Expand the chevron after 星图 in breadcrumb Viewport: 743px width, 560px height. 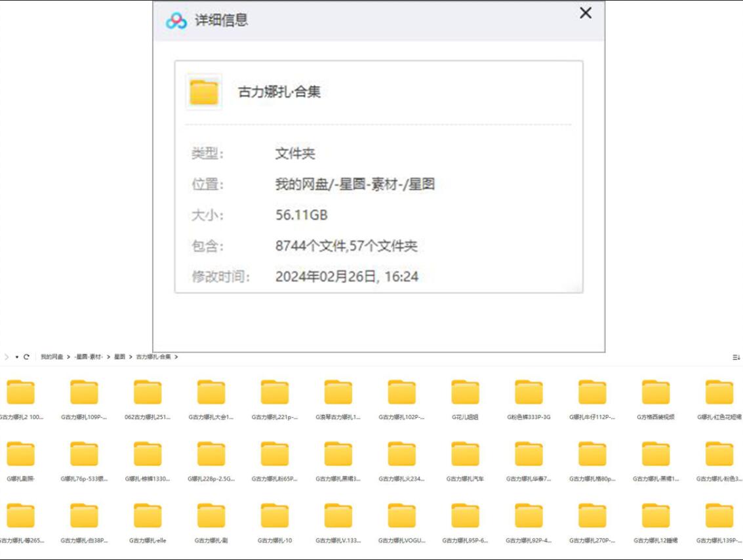pyautogui.click(x=131, y=357)
